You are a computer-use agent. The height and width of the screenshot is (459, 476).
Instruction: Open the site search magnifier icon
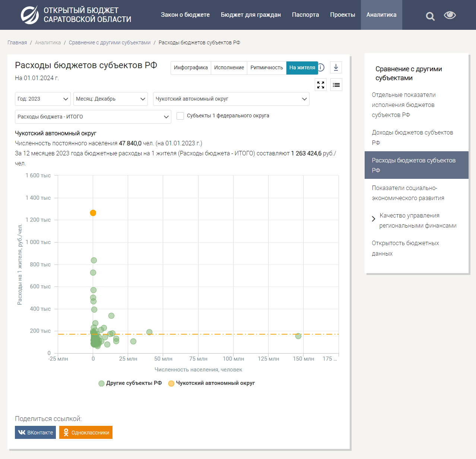[x=430, y=16]
